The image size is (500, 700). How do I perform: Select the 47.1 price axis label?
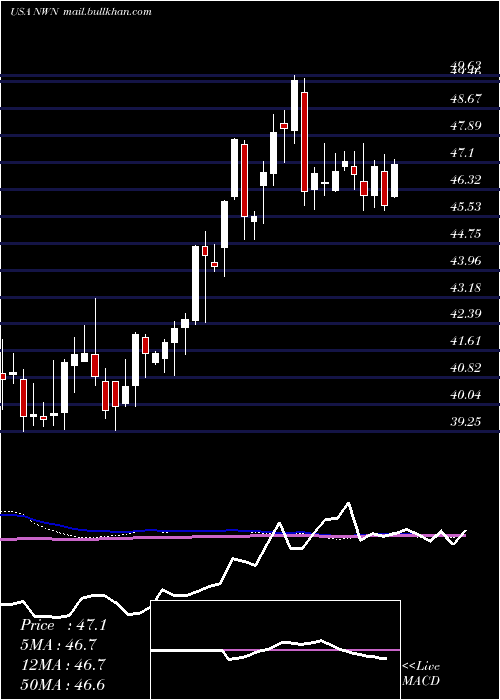click(x=462, y=153)
